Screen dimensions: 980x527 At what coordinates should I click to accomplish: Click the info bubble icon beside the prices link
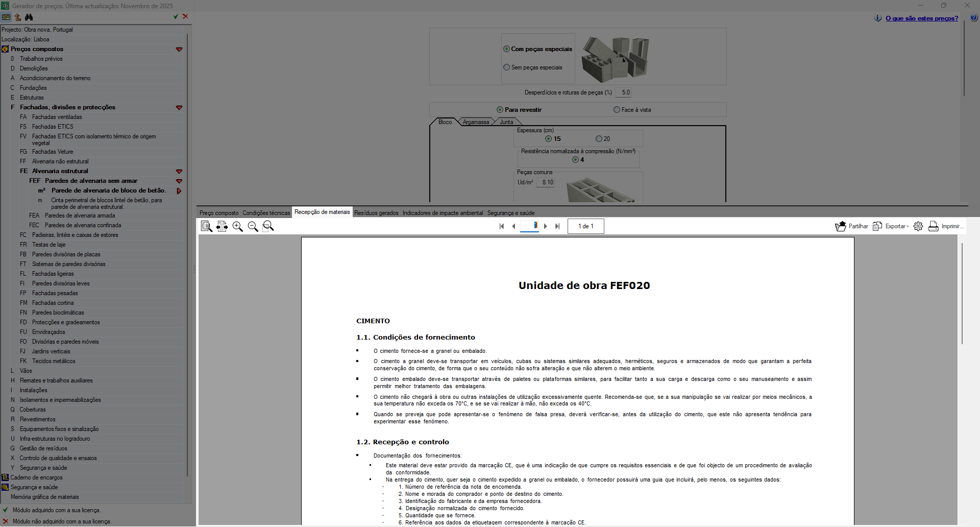(878, 18)
